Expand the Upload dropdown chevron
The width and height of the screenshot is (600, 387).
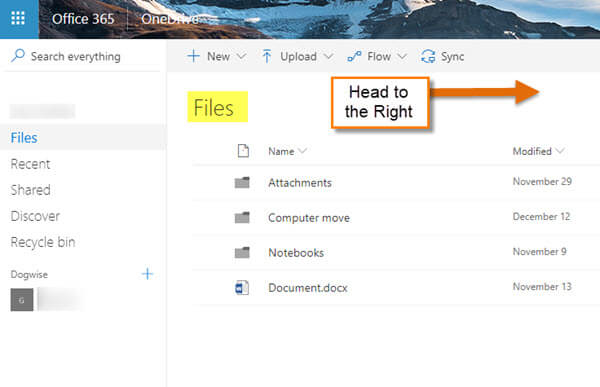pos(328,56)
